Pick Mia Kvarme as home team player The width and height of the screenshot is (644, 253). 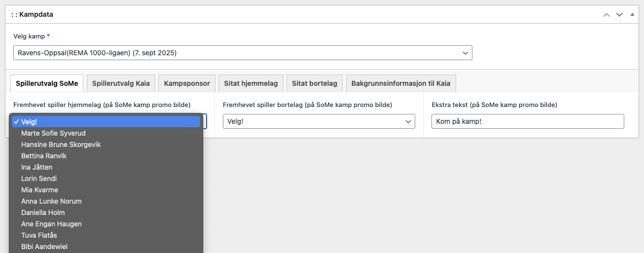point(39,190)
